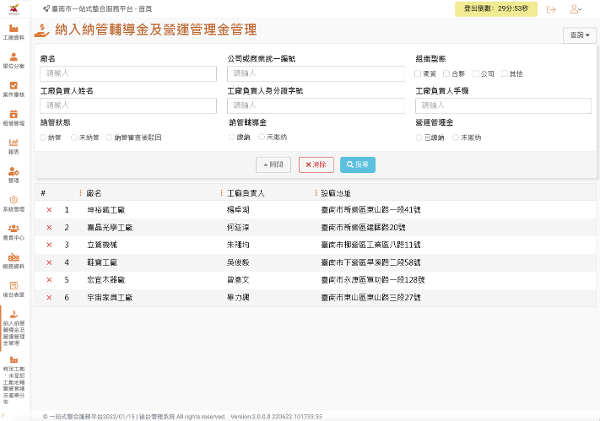Viewport: 600px width, 421px height.
Task: Focus the 工廠負責人姓名 input field
Action: tap(128, 106)
